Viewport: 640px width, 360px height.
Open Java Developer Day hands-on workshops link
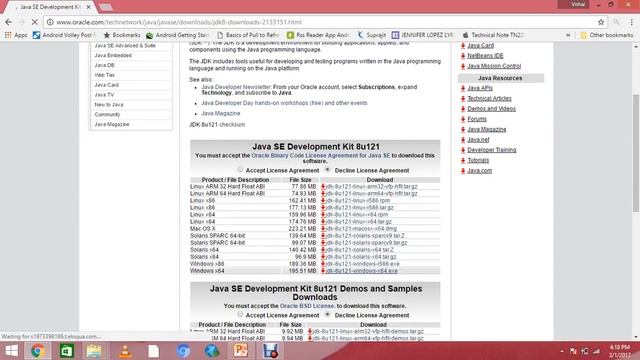pyautogui.click(x=284, y=103)
